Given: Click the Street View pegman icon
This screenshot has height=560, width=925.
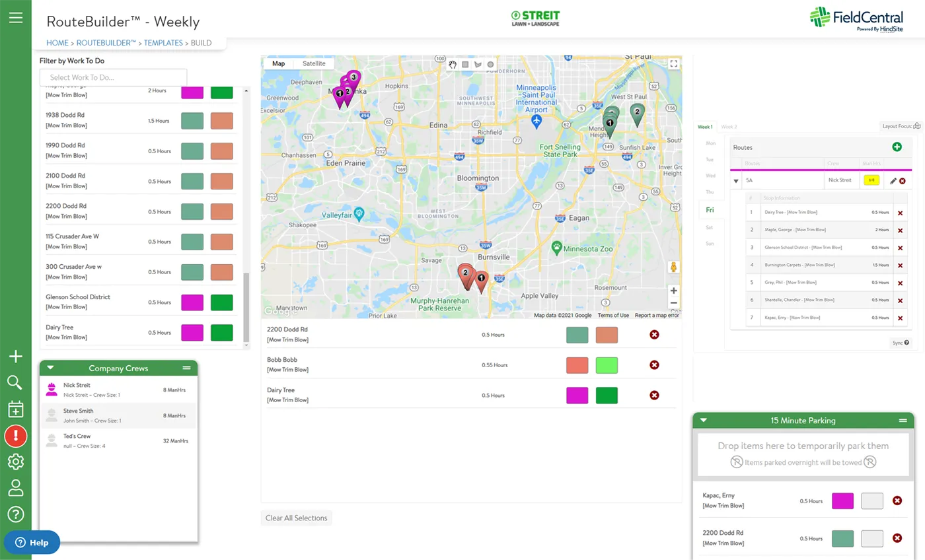Looking at the screenshot, I should (x=673, y=267).
